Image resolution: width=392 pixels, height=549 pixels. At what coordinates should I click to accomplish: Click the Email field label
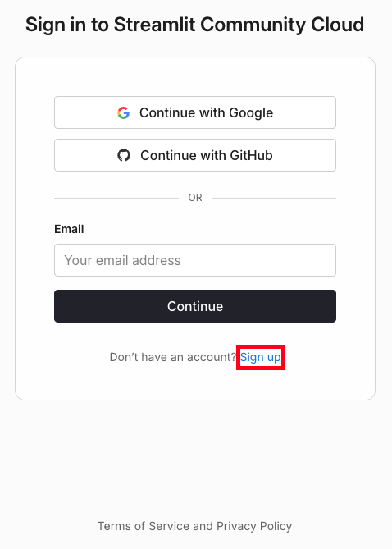[x=69, y=229]
